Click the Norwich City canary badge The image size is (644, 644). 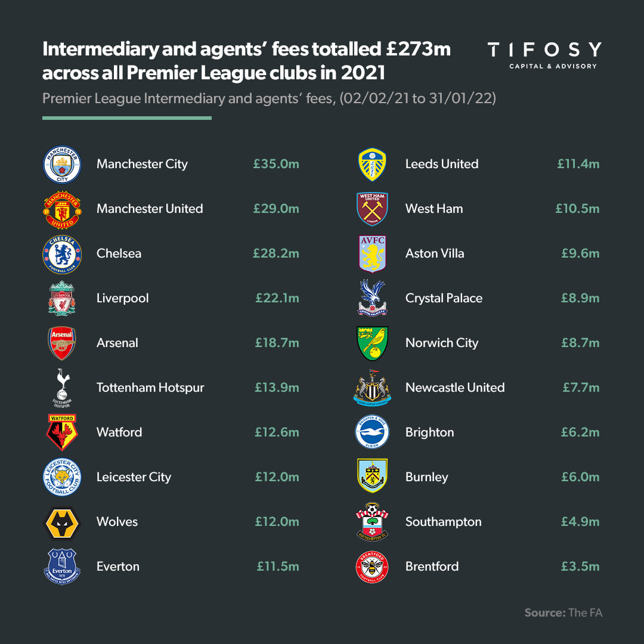pyautogui.click(x=372, y=343)
